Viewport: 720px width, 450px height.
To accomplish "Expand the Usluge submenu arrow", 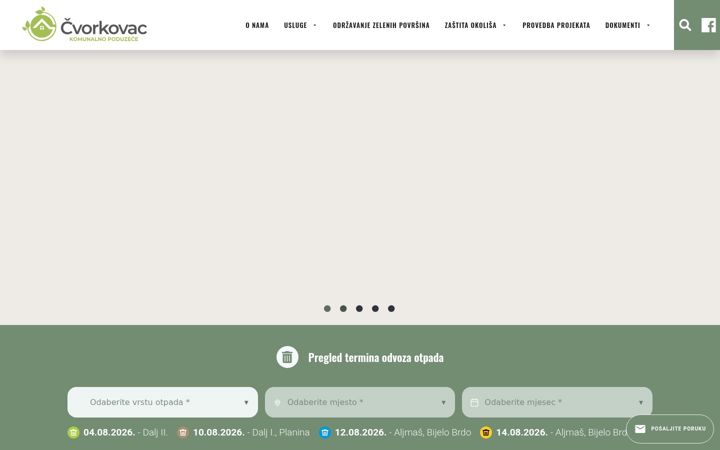I will [315, 25].
